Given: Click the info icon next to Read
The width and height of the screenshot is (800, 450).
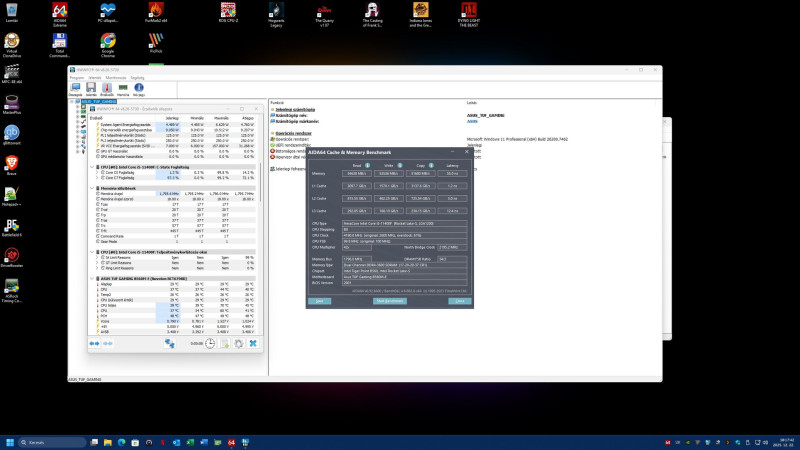Looking at the screenshot, I should click(x=367, y=165).
